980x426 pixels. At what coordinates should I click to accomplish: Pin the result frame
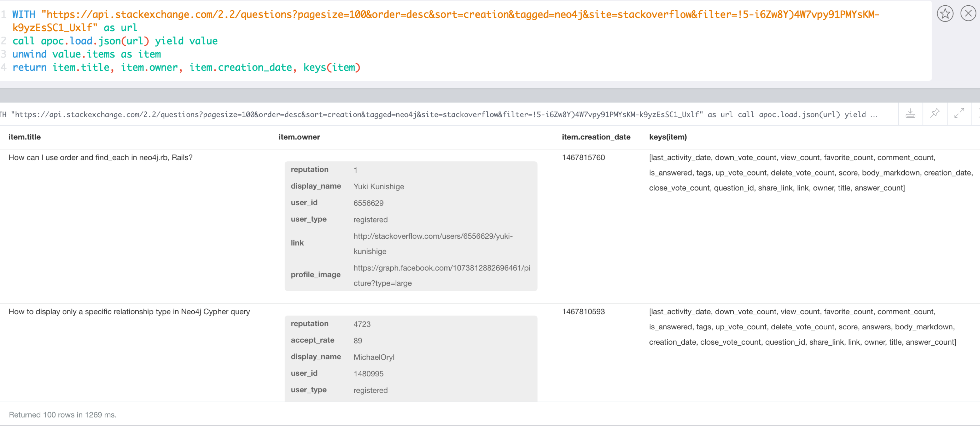[x=935, y=114]
